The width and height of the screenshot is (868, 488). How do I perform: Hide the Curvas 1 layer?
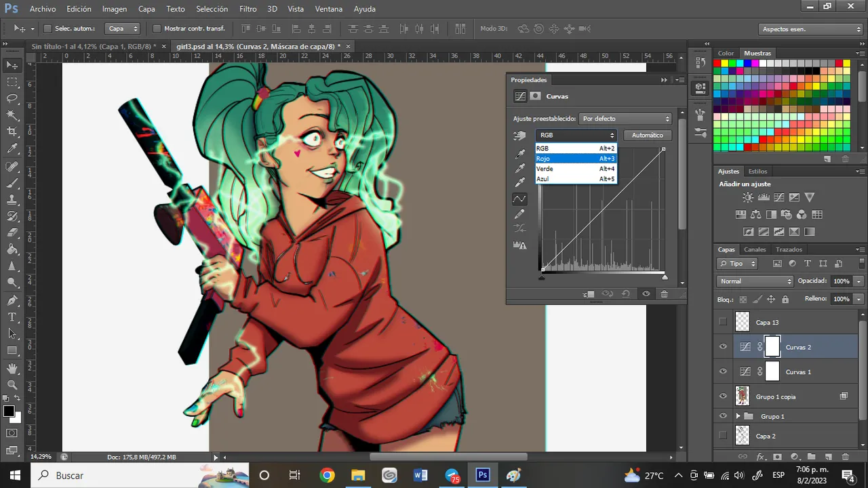pyautogui.click(x=723, y=371)
